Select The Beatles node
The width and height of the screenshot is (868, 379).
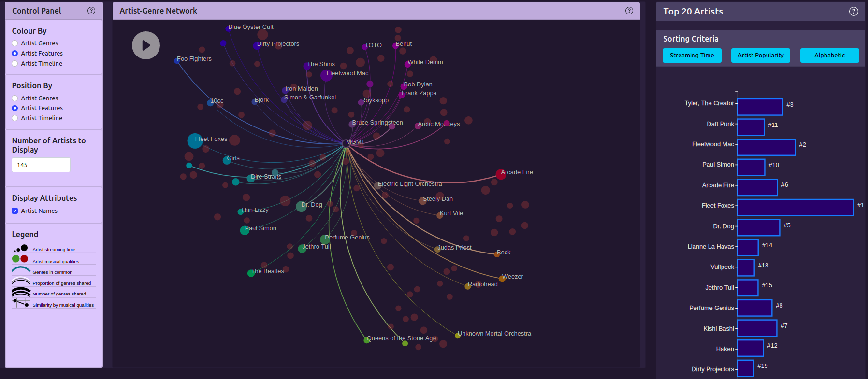point(251,273)
